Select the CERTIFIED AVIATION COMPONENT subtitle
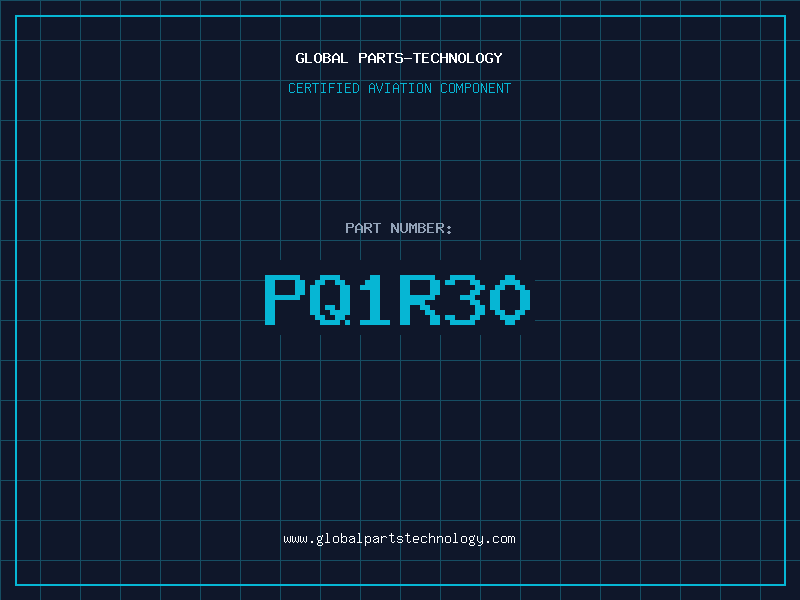The width and height of the screenshot is (800, 600). [399, 88]
